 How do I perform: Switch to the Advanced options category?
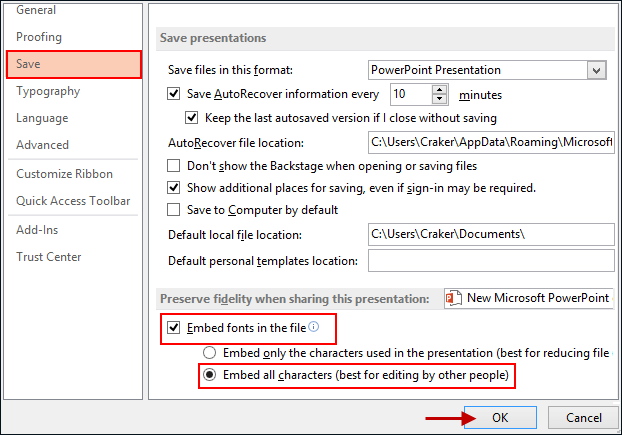tap(42, 145)
